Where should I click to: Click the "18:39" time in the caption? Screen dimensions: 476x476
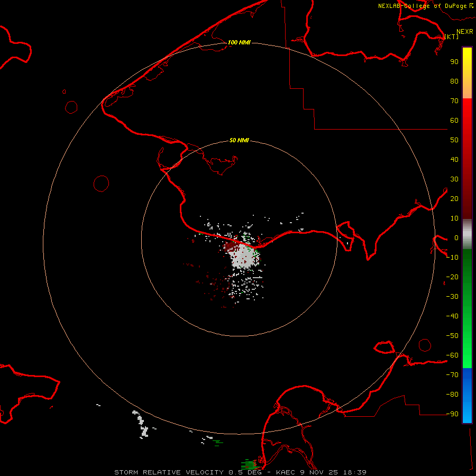point(355,472)
